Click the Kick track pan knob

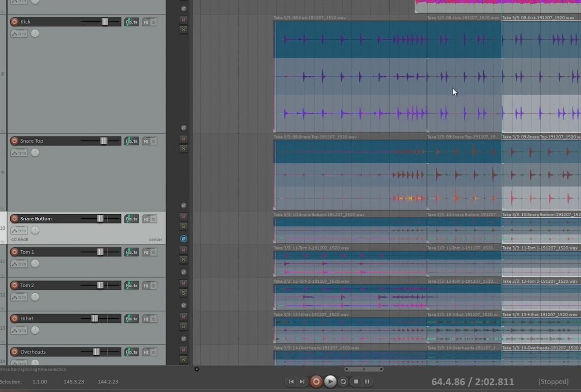tap(35, 33)
